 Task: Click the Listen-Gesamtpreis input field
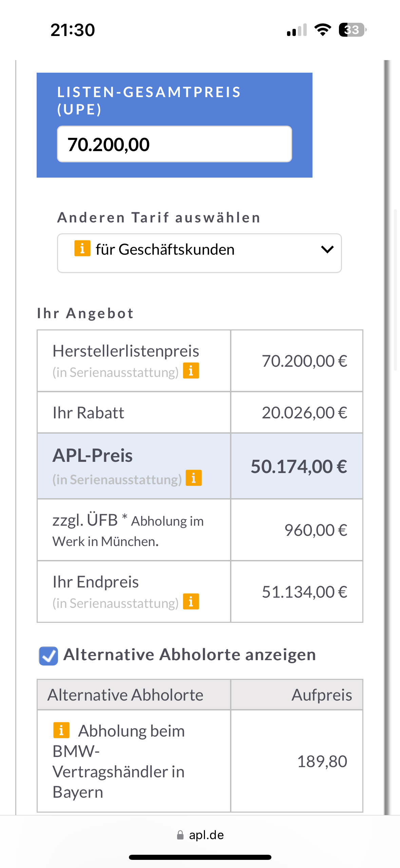click(174, 144)
